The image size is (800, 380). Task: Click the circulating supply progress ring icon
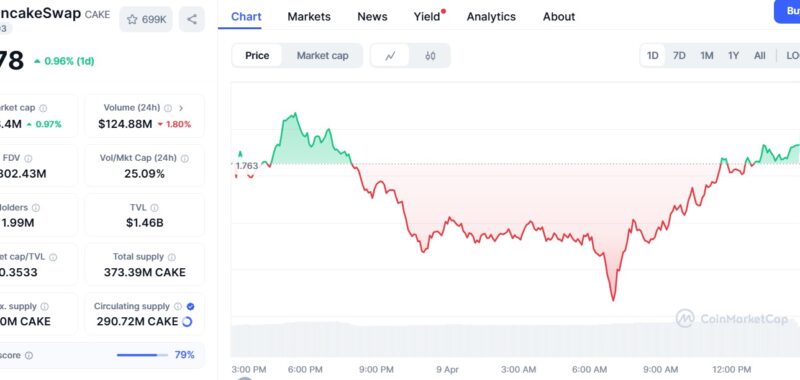pos(187,322)
